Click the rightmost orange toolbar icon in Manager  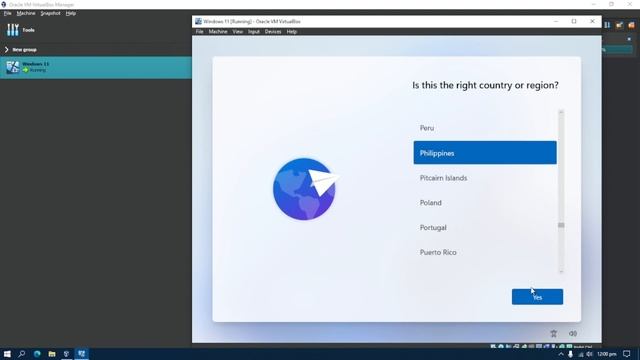(x=631, y=25)
